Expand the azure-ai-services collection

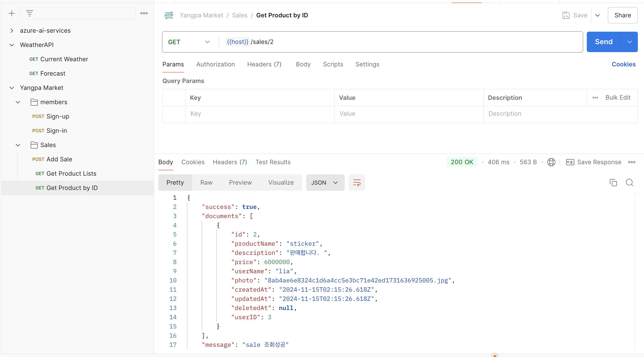[x=12, y=31]
